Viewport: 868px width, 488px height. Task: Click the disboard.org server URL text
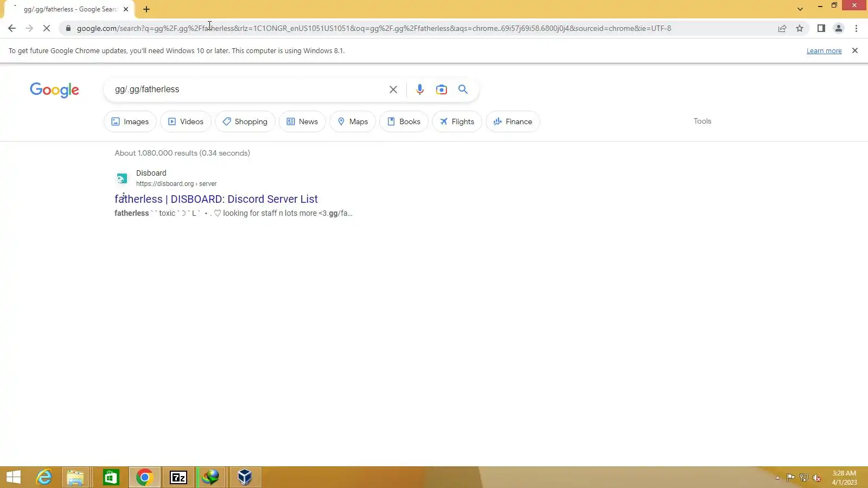(x=176, y=184)
